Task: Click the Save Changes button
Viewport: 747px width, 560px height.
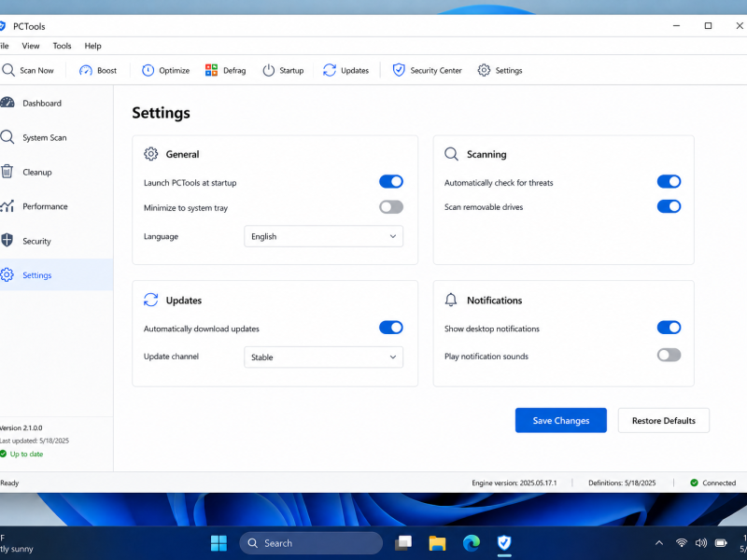Action: pos(561,421)
